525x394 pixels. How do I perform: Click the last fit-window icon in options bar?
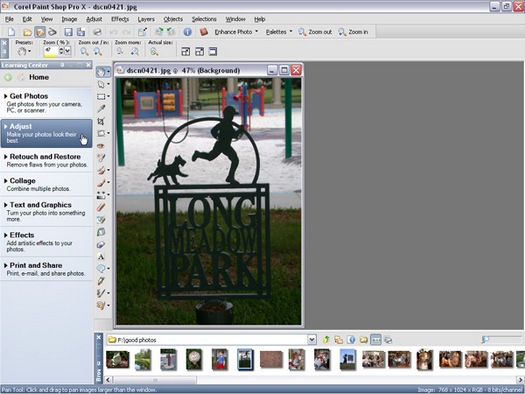(x=213, y=52)
